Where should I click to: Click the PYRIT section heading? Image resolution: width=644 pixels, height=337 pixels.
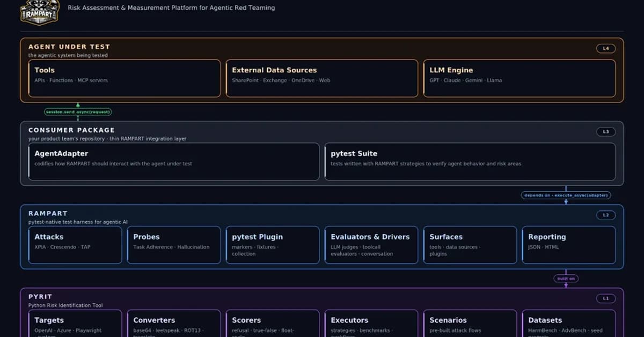(x=40, y=297)
